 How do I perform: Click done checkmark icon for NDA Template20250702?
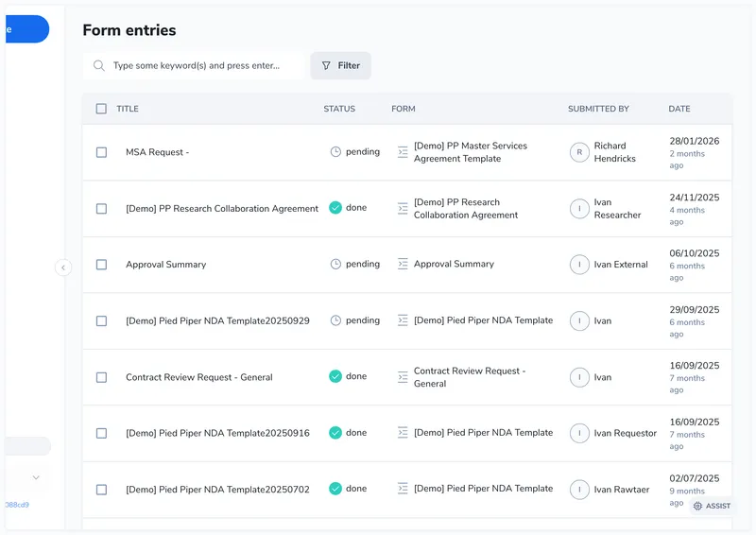[x=335, y=489]
